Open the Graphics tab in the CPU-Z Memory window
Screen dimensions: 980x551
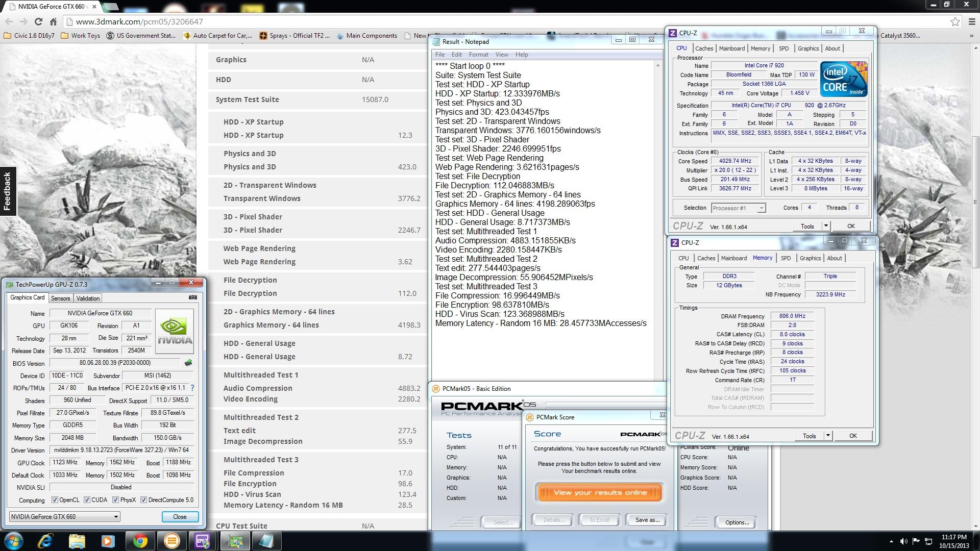pos(810,258)
